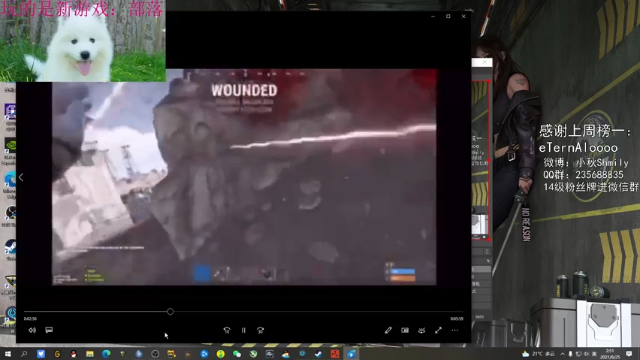Click the video seek bar handle

(x=170, y=311)
